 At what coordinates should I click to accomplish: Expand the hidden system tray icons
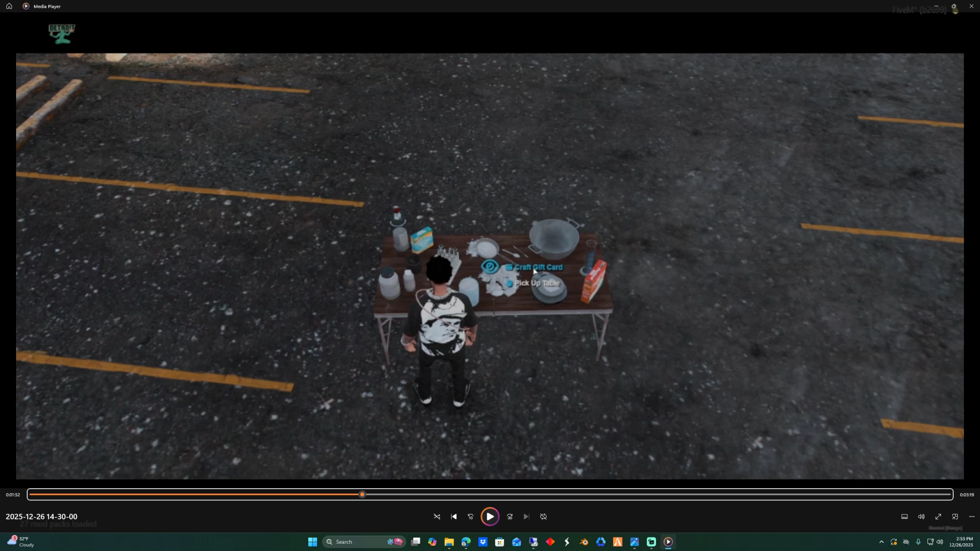(x=881, y=542)
